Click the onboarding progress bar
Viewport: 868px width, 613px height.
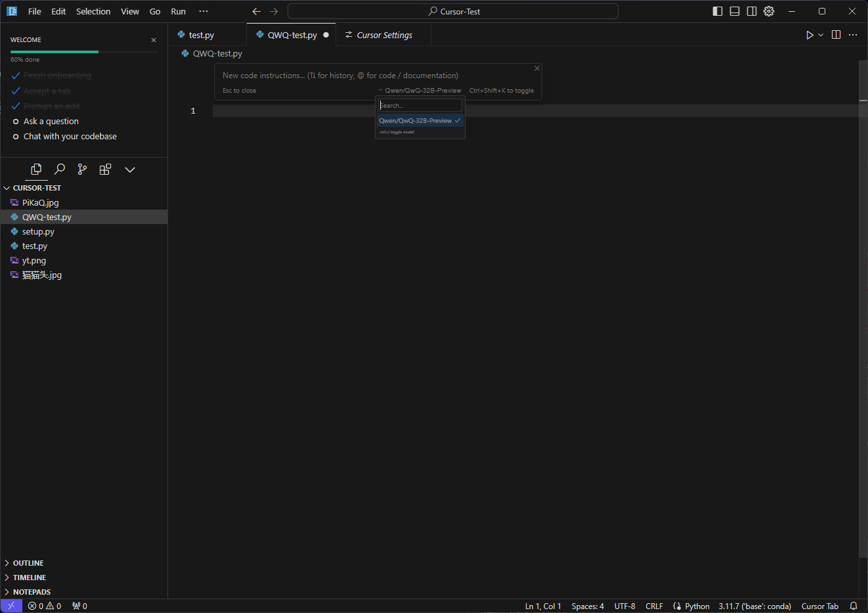click(x=83, y=52)
